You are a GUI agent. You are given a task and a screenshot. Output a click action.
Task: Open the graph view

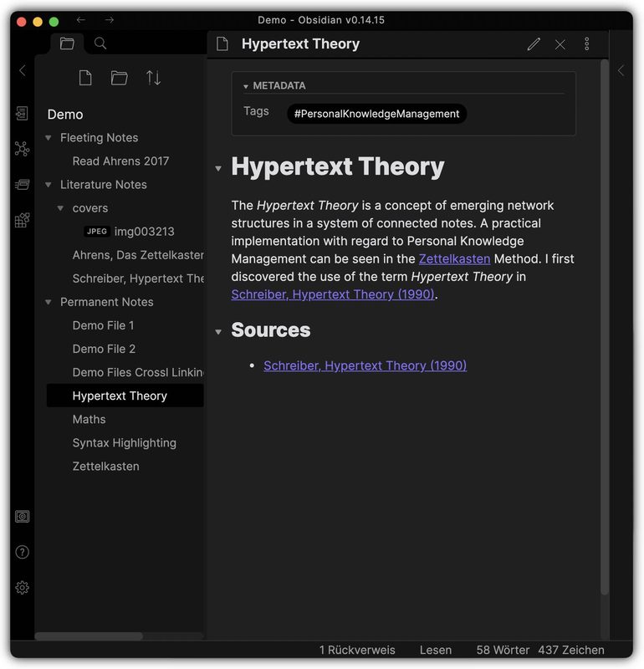[x=23, y=149]
